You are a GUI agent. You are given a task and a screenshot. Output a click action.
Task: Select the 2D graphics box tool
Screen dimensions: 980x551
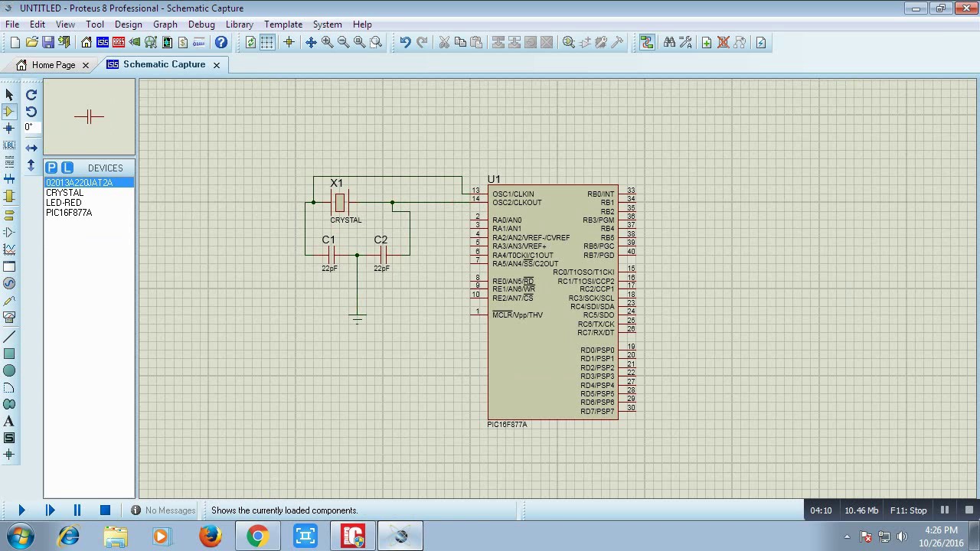click(x=9, y=354)
